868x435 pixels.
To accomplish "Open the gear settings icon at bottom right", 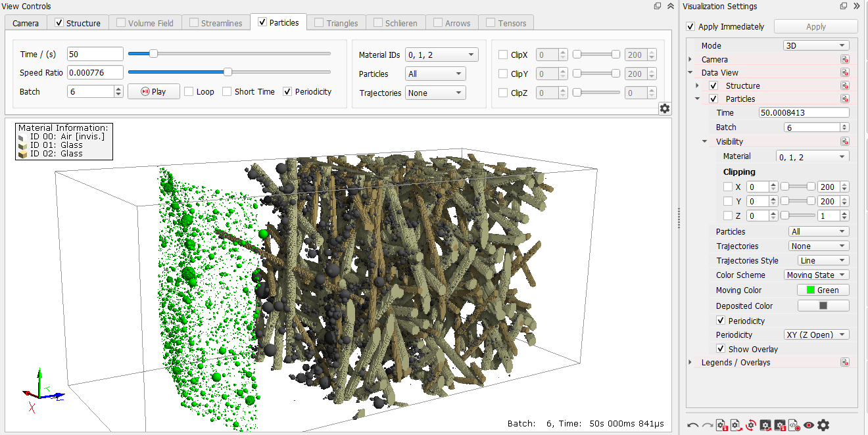I will (x=823, y=425).
